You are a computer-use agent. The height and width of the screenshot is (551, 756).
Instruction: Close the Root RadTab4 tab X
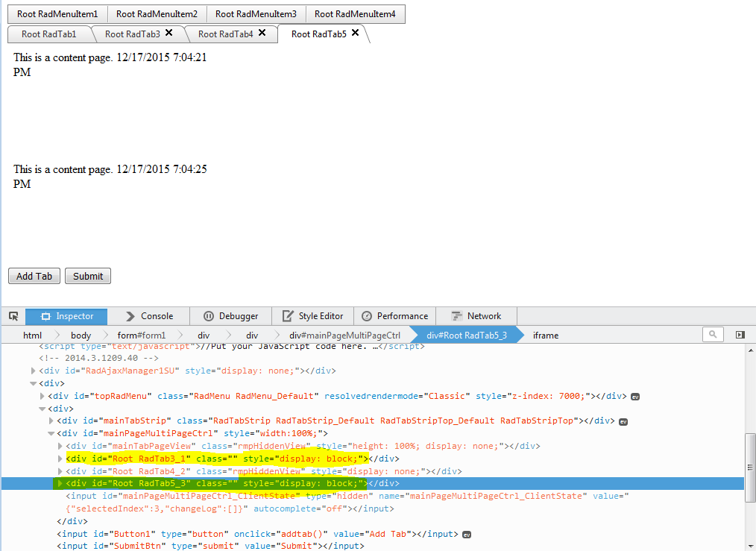point(262,33)
